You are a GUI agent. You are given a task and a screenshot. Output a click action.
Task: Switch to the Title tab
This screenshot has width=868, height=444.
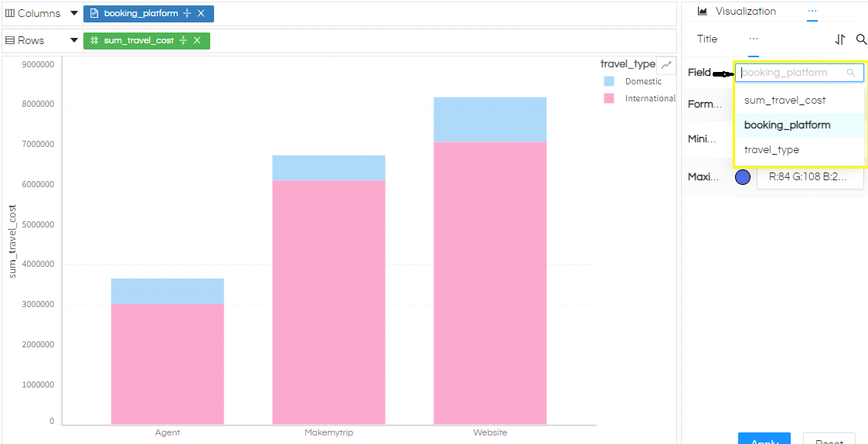click(707, 39)
